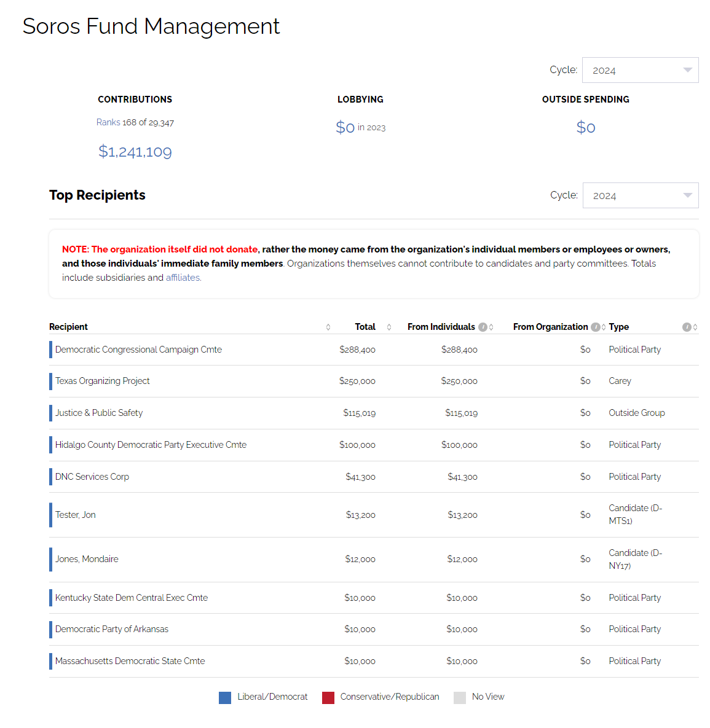The width and height of the screenshot is (710, 728).
Task: Click the $250,000 total for Texas Organizing Project
Action: (357, 381)
